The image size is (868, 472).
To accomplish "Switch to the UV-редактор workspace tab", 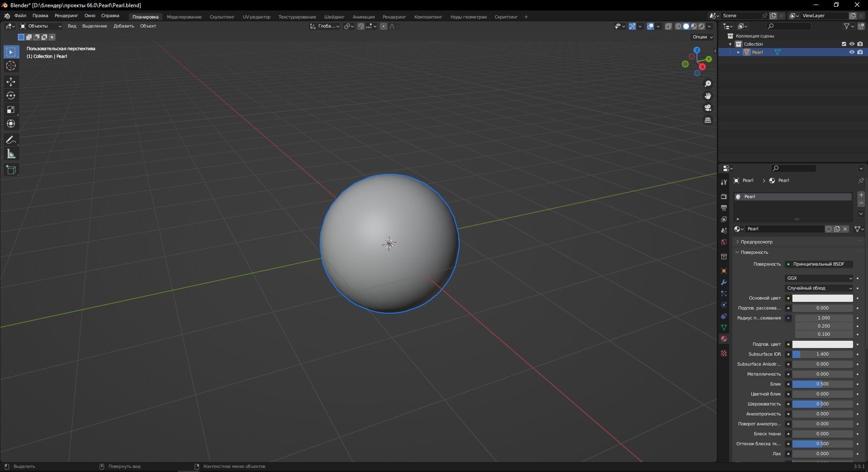I will click(256, 17).
